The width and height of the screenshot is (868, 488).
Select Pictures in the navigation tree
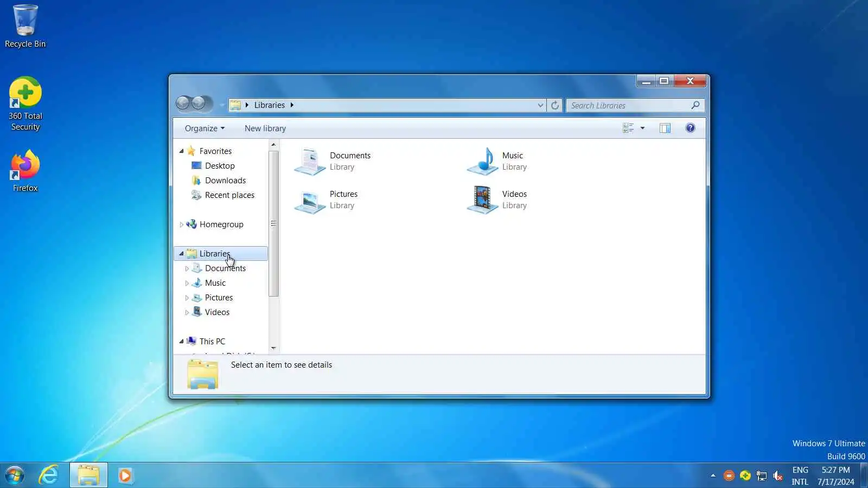(x=219, y=298)
